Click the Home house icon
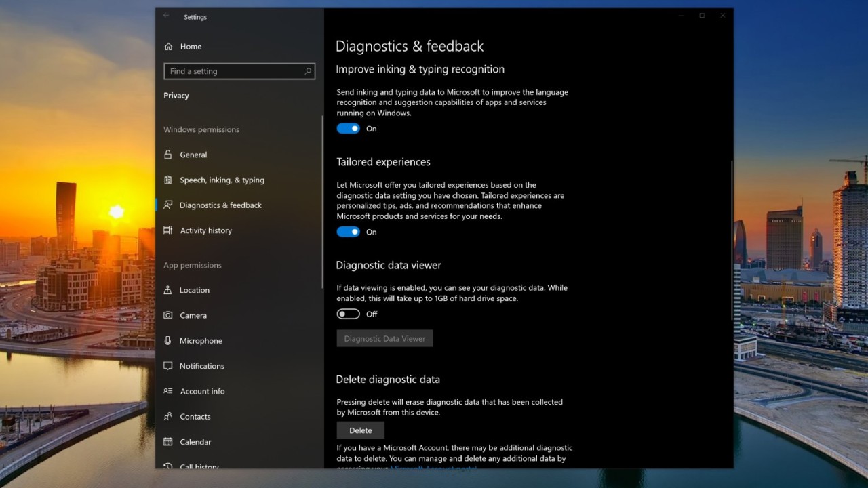Image resolution: width=868 pixels, height=488 pixels. coord(168,47)
